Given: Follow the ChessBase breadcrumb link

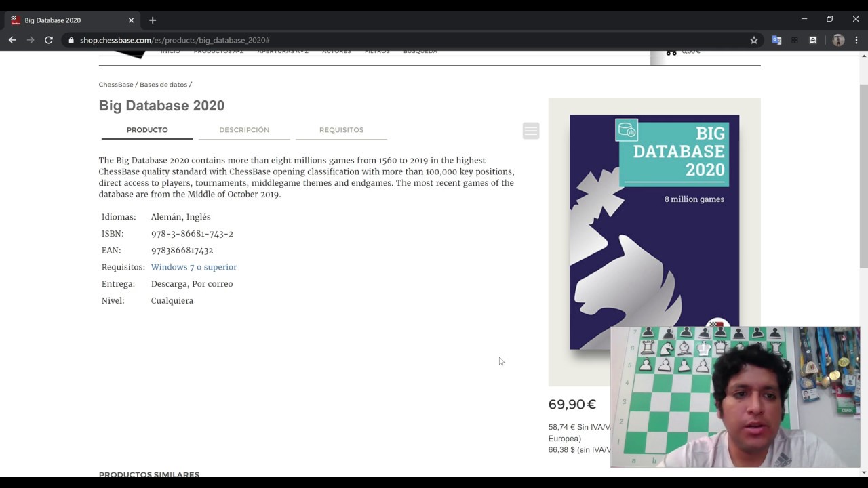Looking at the screenshot, I should coord(116,85).
